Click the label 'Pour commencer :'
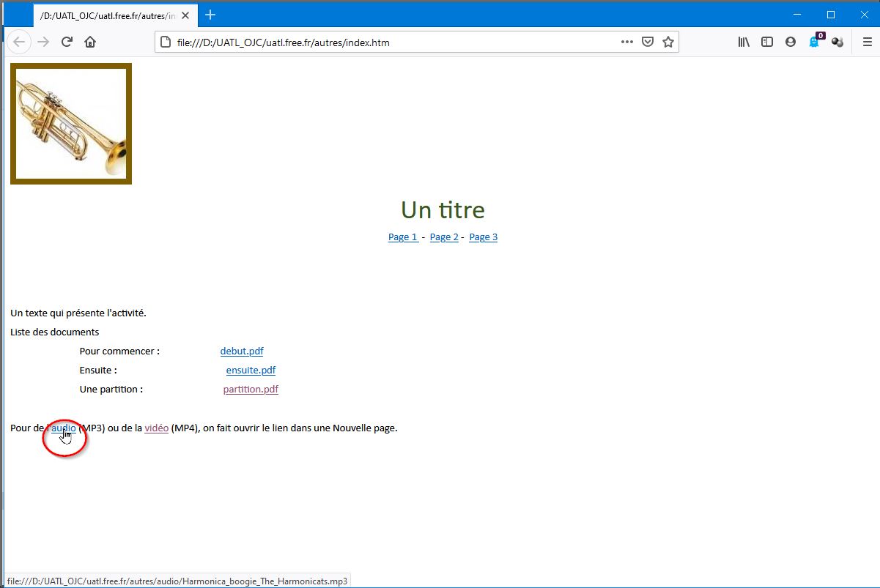Screen dimensions: 880x588 coord(119,351)
